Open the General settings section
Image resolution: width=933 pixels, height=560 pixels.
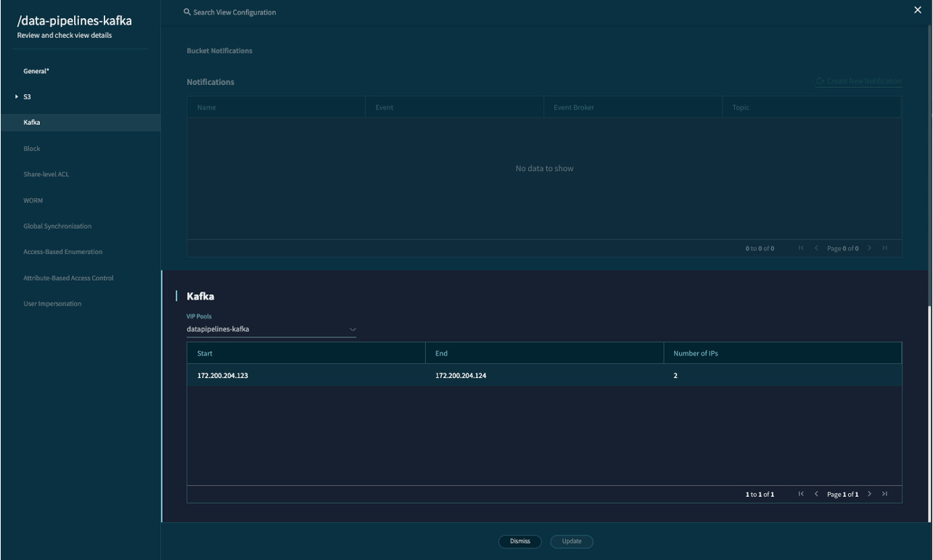point(36,71)
